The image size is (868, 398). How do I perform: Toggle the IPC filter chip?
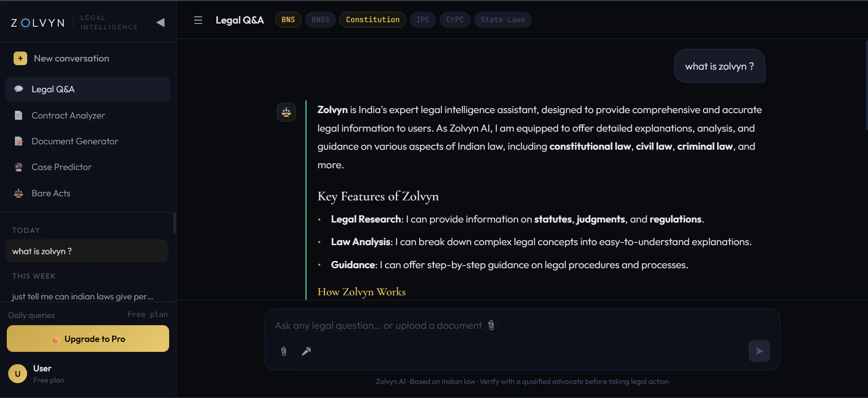423,19
